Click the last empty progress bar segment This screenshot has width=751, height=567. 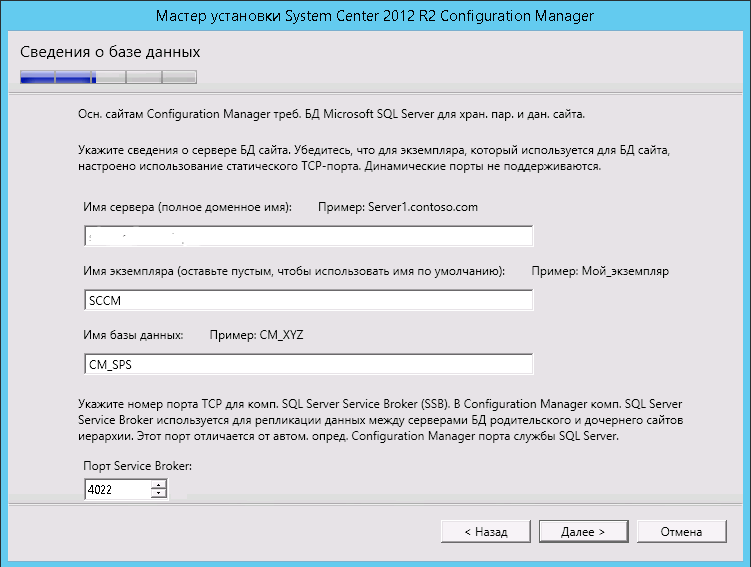pyautogui.click(x=179, y=76)
